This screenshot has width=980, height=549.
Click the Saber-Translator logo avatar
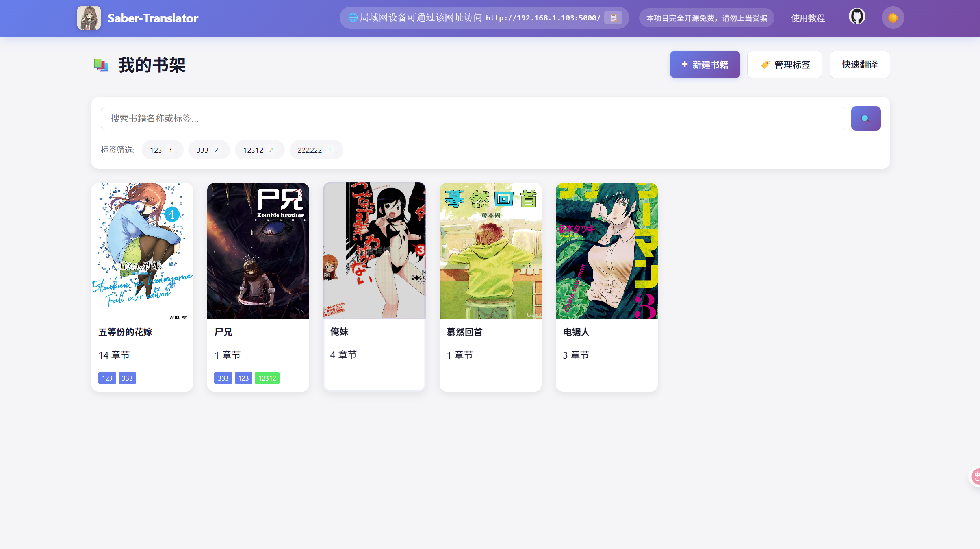pos(89,18)
